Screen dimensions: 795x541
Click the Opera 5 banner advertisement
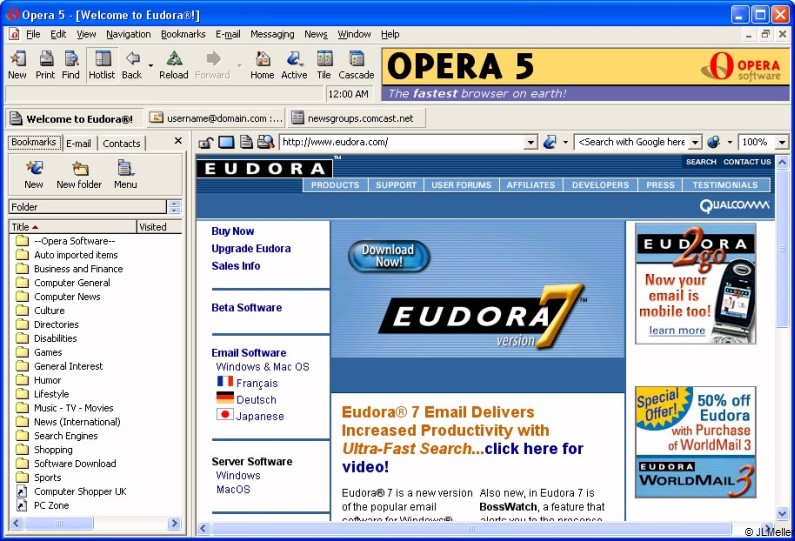pos(586,75)
